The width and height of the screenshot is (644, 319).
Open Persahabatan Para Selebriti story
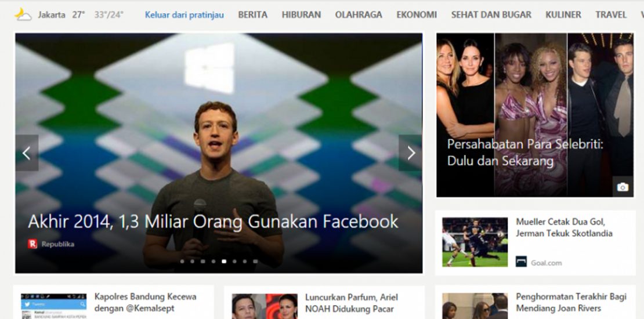point(525,153)
